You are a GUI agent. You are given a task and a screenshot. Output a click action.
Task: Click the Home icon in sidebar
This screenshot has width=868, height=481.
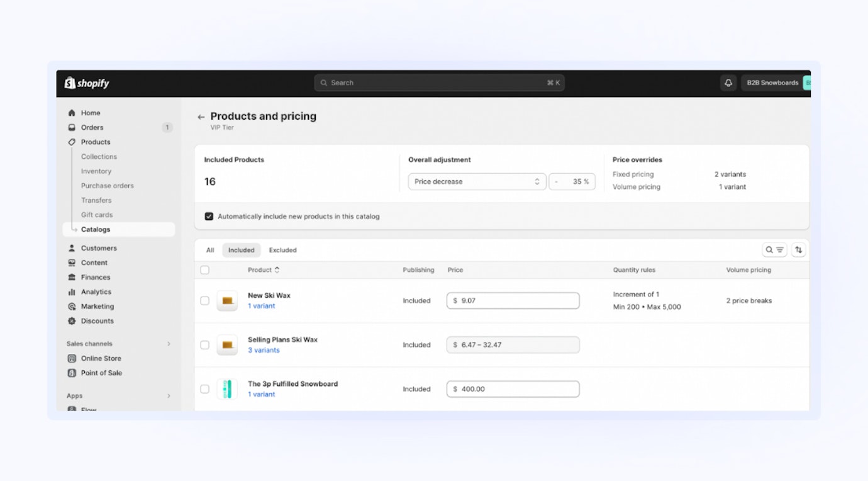(72, 113)
